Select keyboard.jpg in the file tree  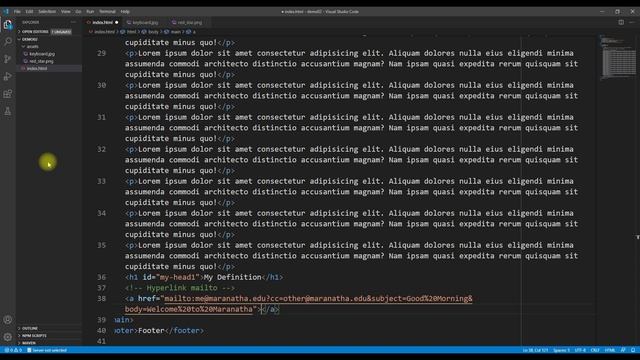pos(42,54)
